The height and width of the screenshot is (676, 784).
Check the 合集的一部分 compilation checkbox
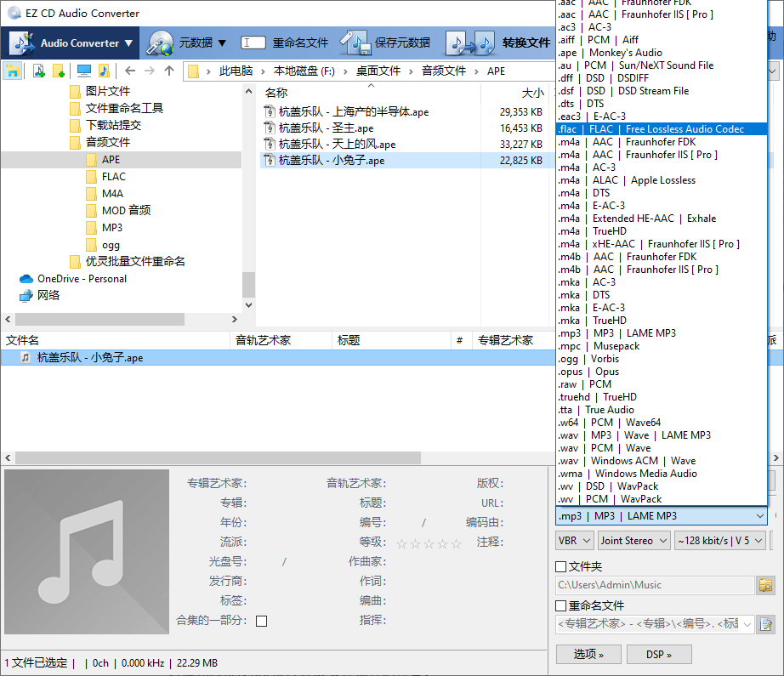click(x=261, y=621)
